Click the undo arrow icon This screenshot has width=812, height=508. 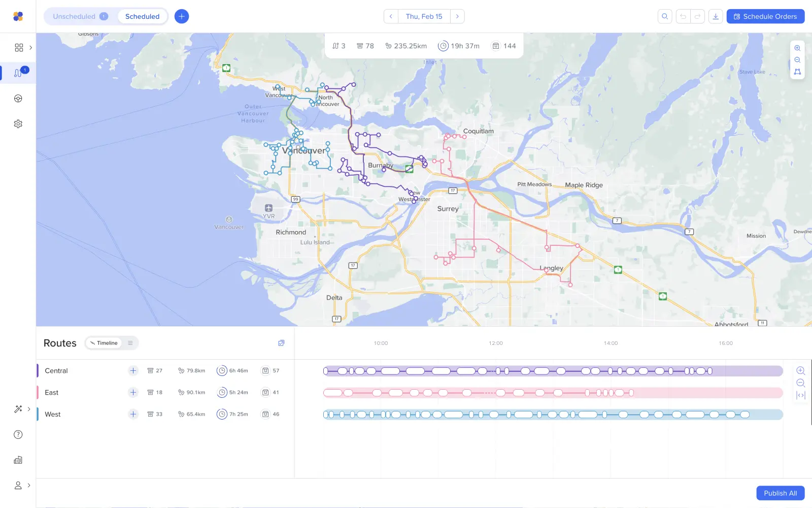click(x=683, y=16)
